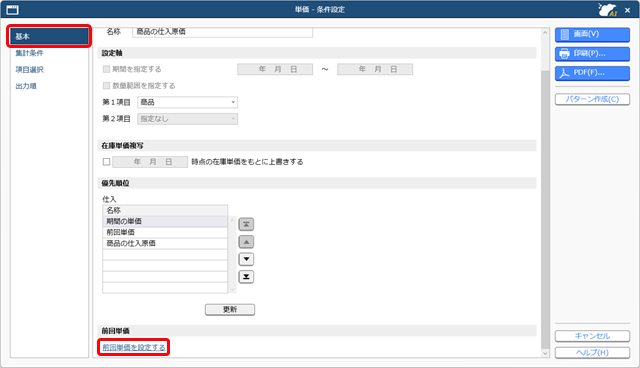This screenshot has width=640, height=368.
Task: Move selected priority item to top
Action: pyautogui.click(x=246, y=224)
